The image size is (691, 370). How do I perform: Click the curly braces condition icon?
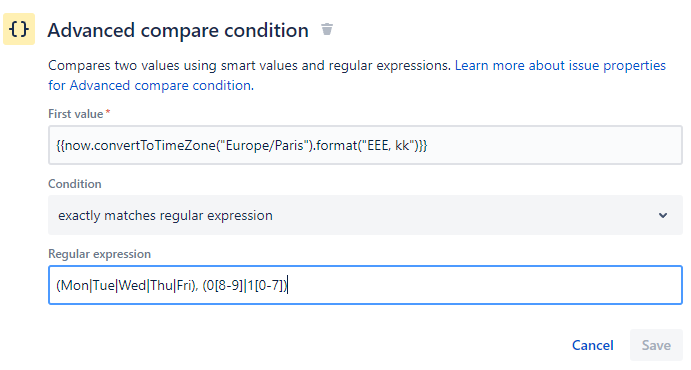(19, 29)
